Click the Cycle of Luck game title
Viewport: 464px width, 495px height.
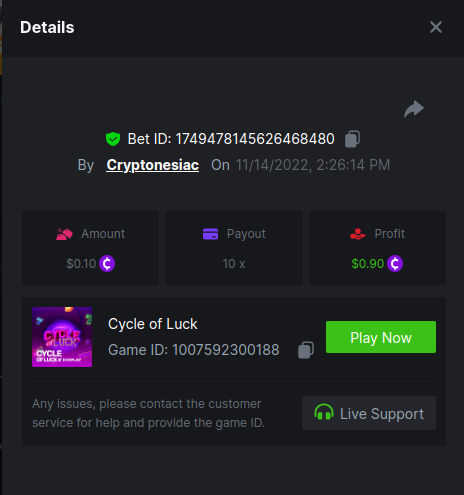(x=153, y=324)
